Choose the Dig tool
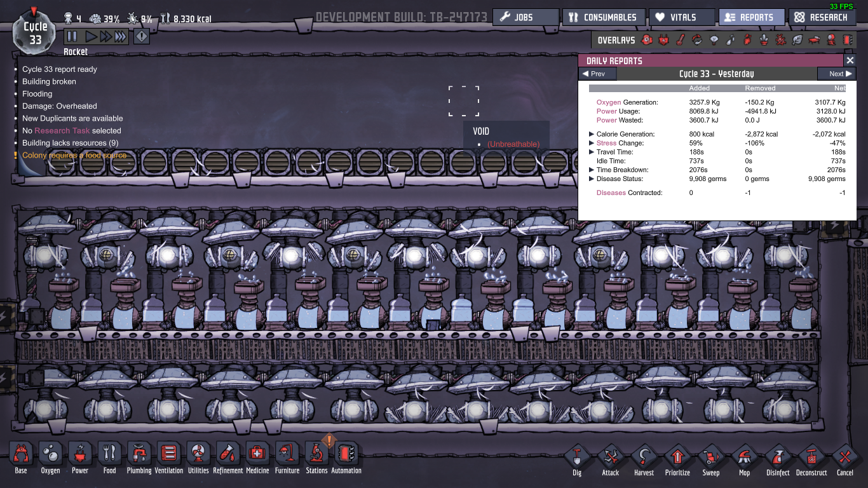The height and width of the screenshot is (488, 868). [577, 457]
